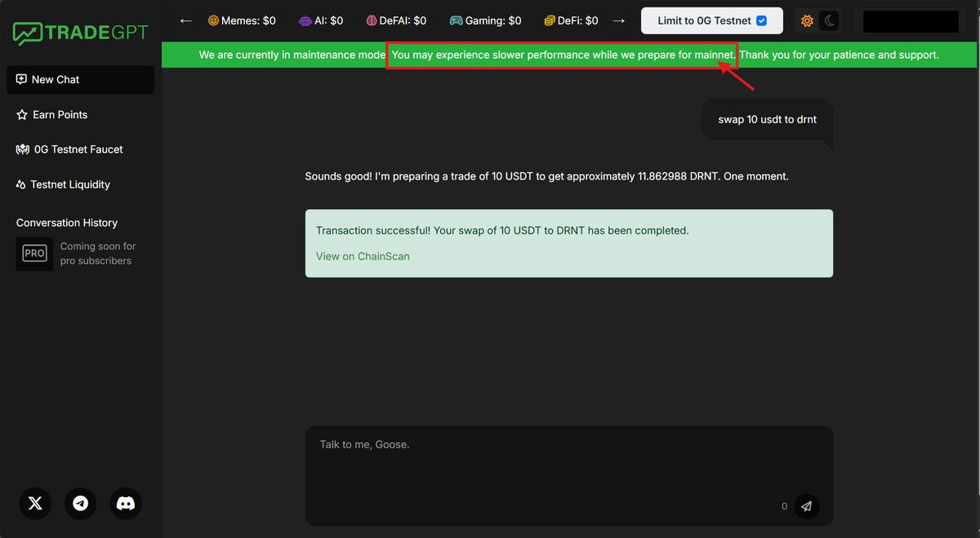
Task: Click the New Chat message icon
Action: (21, 80)
